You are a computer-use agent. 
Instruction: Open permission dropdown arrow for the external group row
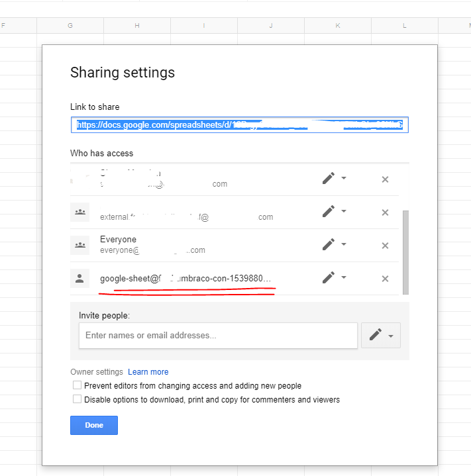(x=343, y=211)
